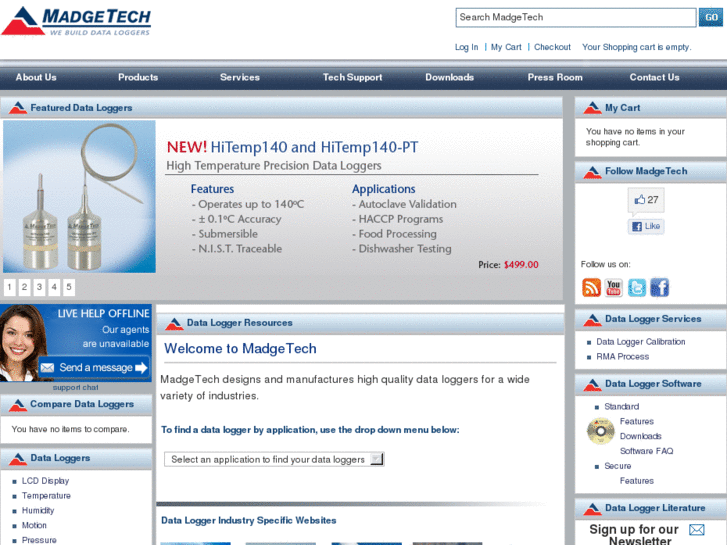This screenshot has width=727, height=545.
Task: Open software Downloads link in the sidebar
Action: (x=641, y=436)
